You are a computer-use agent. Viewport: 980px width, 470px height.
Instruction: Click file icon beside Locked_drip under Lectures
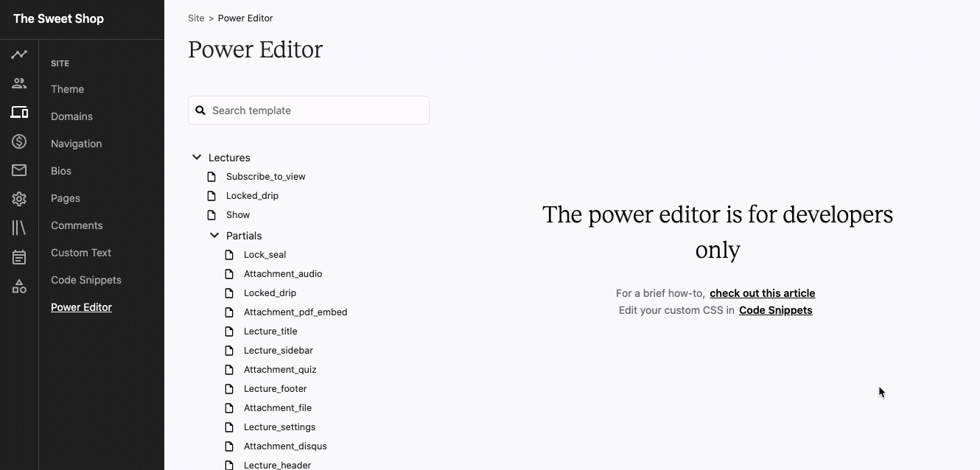(x=212, y=196)
